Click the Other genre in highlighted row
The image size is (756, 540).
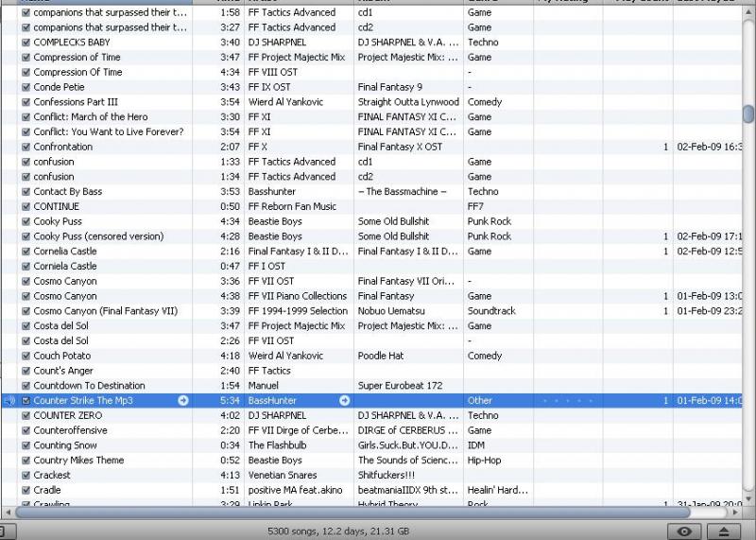point(480,401)
